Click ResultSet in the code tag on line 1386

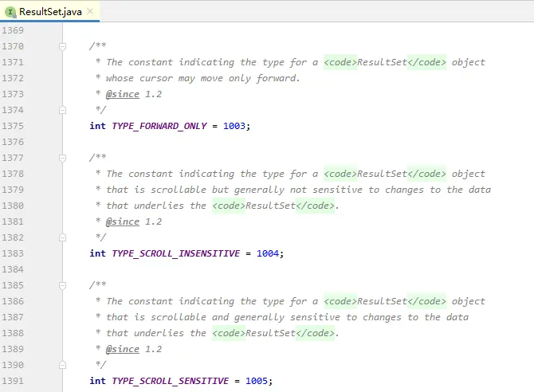tap(382, 301)
